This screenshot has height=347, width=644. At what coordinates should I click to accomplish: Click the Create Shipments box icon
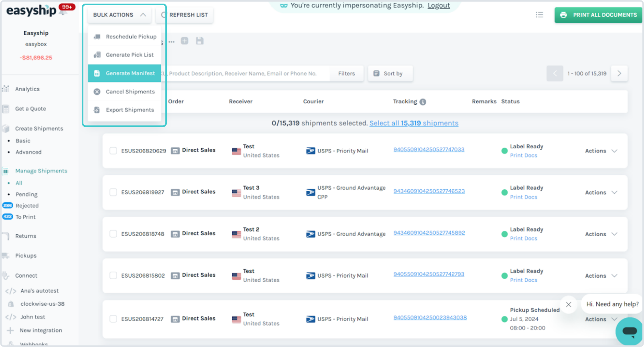click(6, 128)
